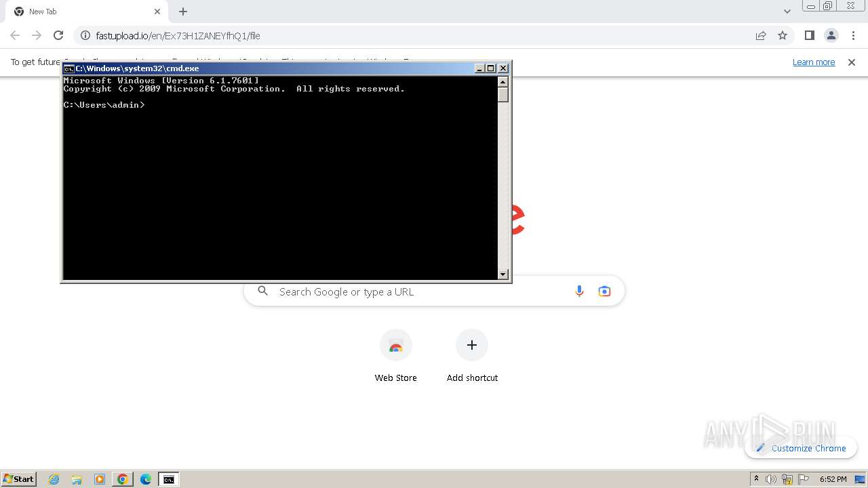Share this page using the share icon
The height and width of the screenshot is (488, 868).
tap(761, 35)
